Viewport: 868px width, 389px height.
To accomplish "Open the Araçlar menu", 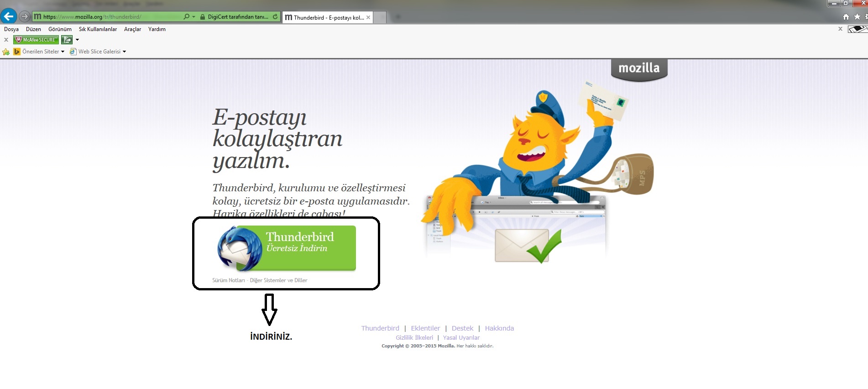I will [x=132, y=29].
